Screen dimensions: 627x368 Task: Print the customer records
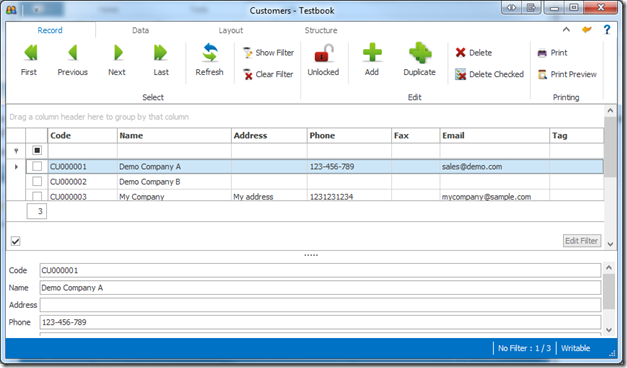click(552, 53)
